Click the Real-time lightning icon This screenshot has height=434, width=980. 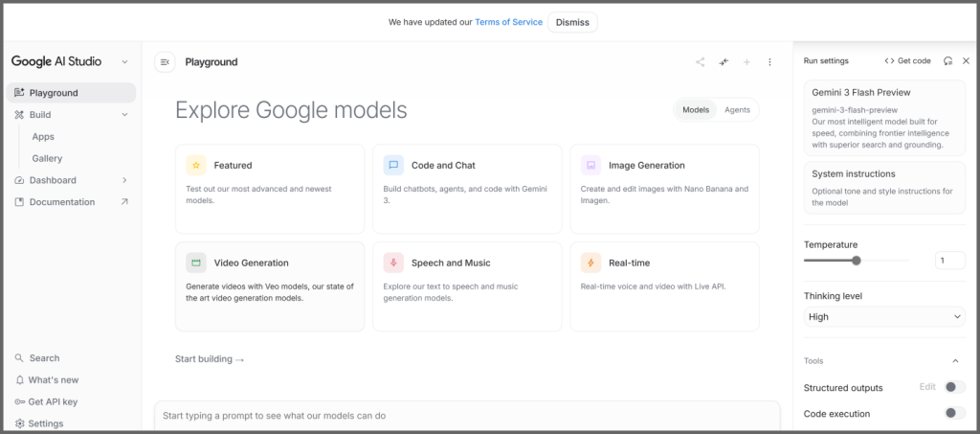coord(590,263)
